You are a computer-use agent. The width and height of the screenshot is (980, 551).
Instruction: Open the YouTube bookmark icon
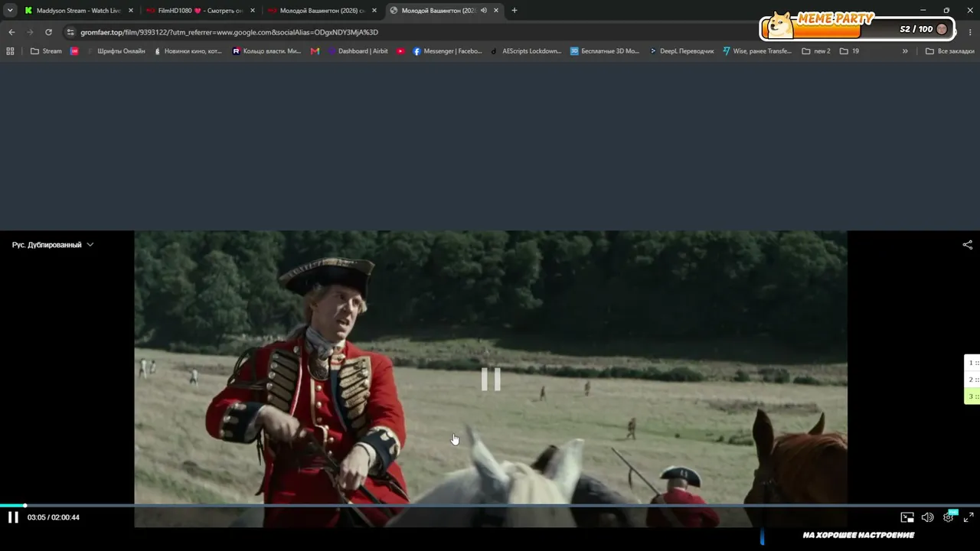[400, 51]
